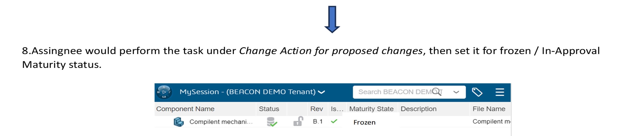This screenshot has height=136, width=644.
Task: Click the Frozen maturity state cell
Action: [x=364, y=122]
